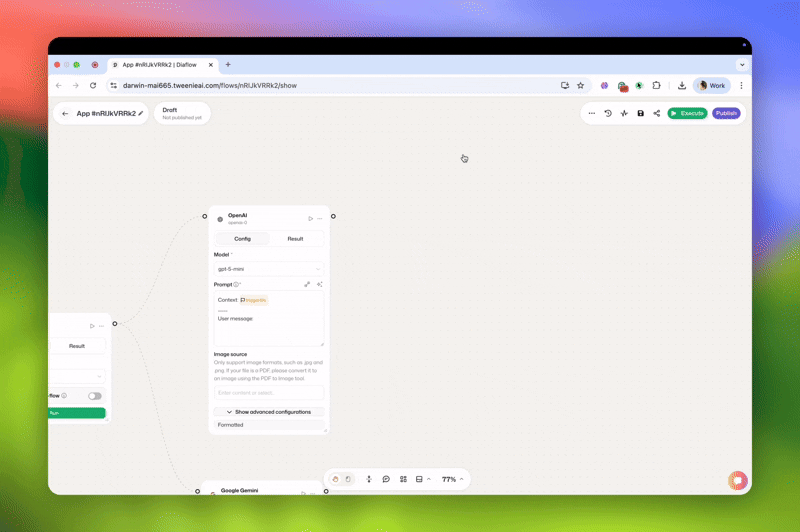Open the activity pulse icon in toolbar
This screenshot has height=532, width=800.
point(624,113)
